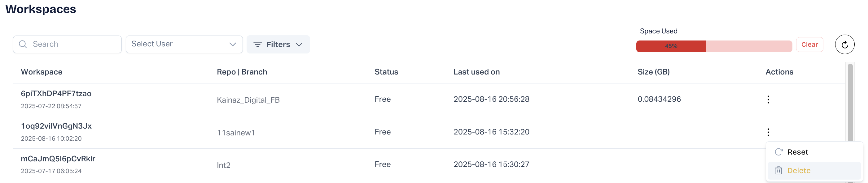Expand the Filters dropdown
Screen dimensions: 868x183
[278, 45]
